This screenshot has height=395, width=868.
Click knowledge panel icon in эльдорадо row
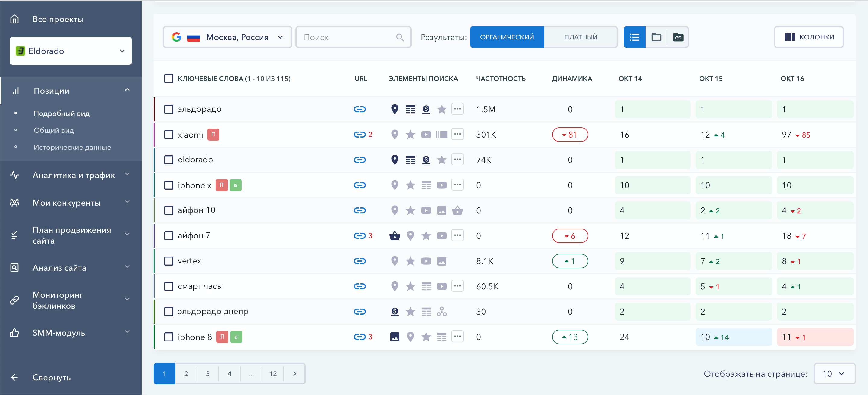point(410,109)
